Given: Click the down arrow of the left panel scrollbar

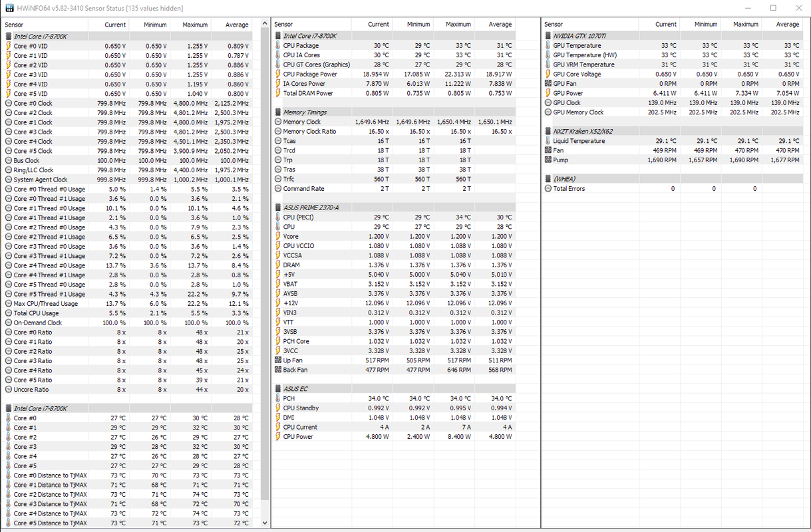Looking at the screenshot, I should [265, 523].
